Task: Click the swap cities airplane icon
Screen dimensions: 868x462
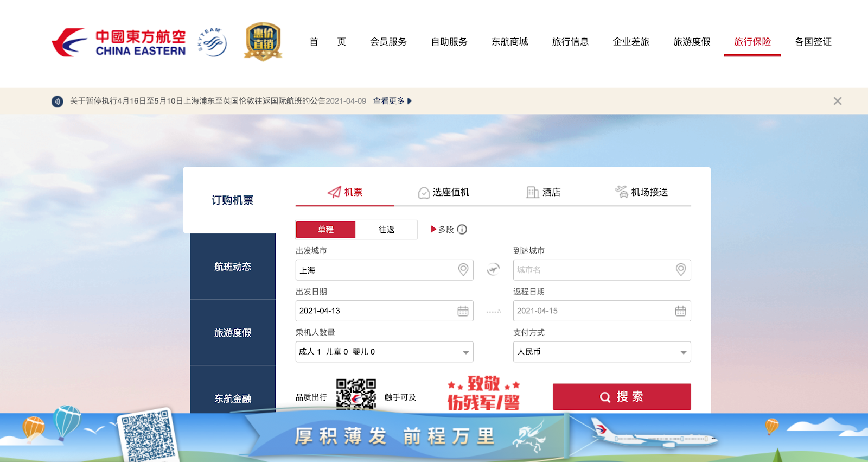Action: point(493,269)
